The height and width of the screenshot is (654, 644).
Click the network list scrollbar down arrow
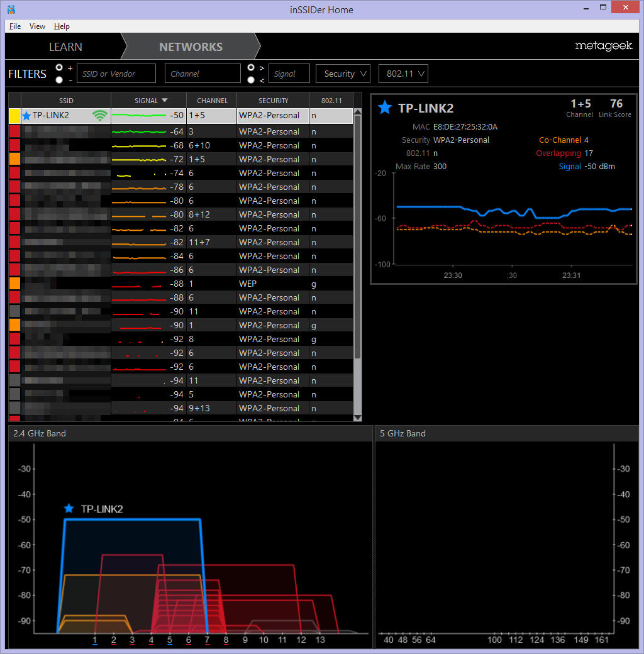pyautogui.click(x=357, y=418)
